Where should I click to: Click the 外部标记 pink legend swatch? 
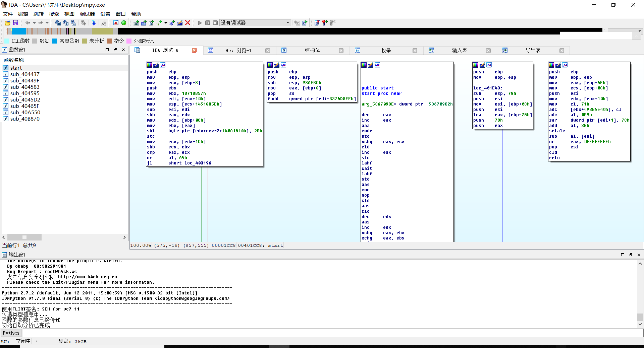pyautogui.click(x=129, y=41)
